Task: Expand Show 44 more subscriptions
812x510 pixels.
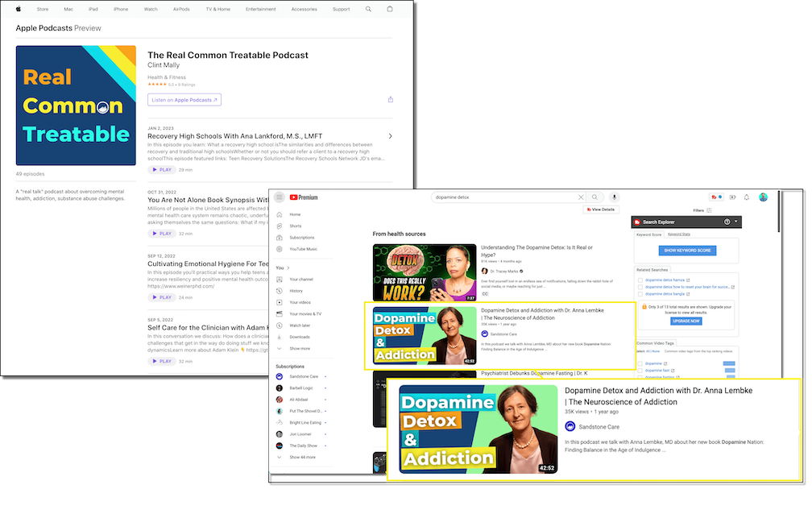Action: click(x=302, y=457)
